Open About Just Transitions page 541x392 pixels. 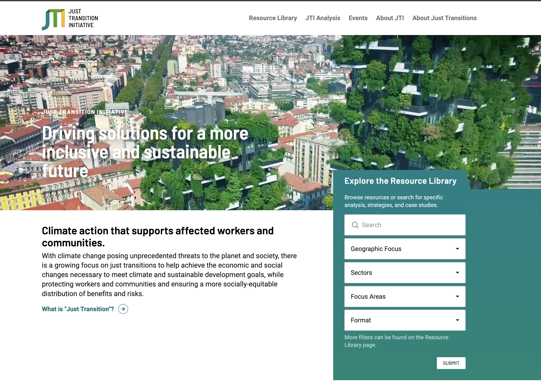coord(444,18)
